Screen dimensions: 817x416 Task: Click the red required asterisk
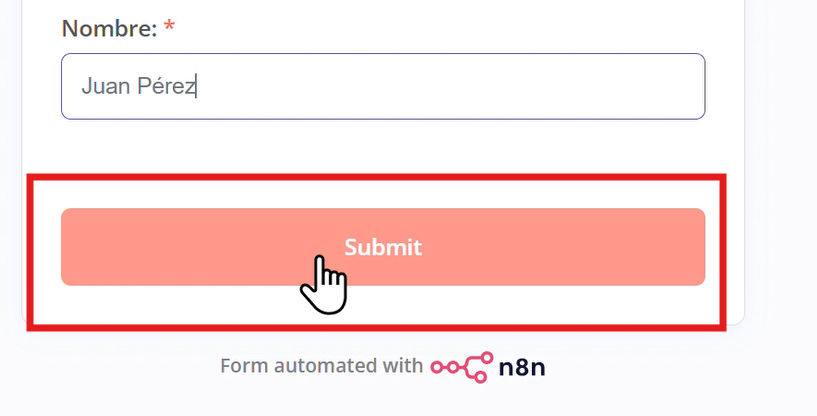point(169,27)
